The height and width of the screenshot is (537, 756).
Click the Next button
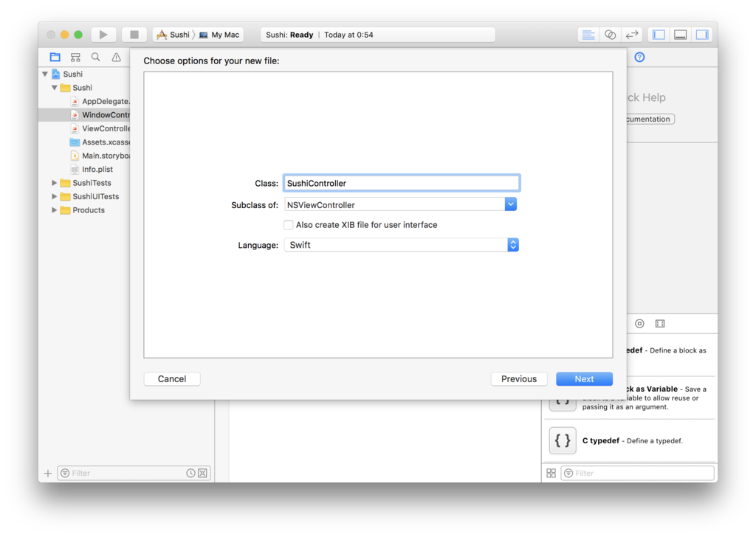(584, 379)
